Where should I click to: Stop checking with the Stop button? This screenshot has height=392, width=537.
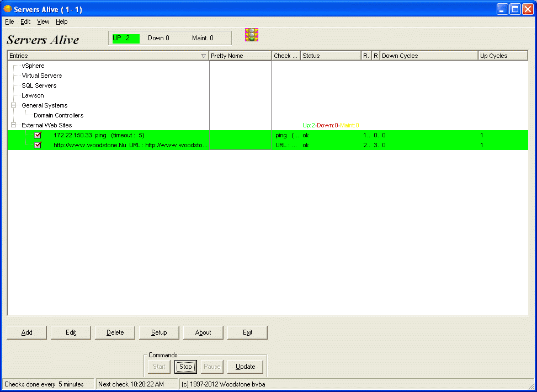pos(185,367)
